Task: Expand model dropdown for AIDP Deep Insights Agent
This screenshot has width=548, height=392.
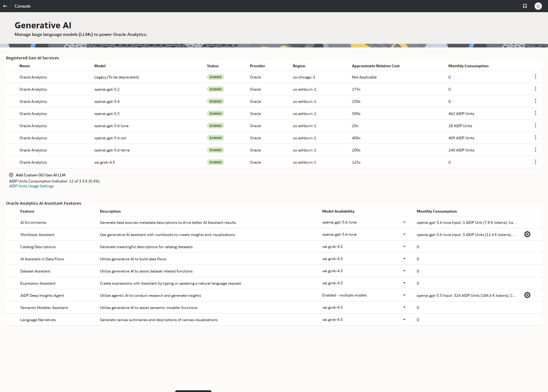Action: (x=404, y=295)
